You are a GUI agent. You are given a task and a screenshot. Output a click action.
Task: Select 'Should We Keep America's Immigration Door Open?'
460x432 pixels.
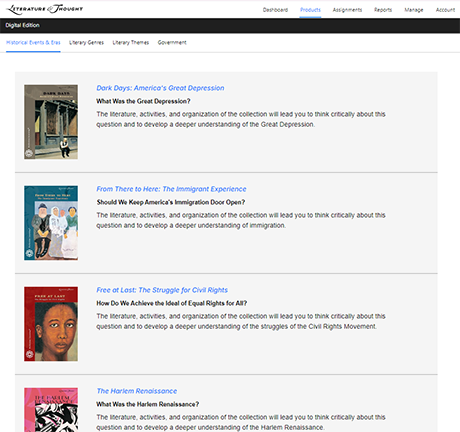(x=171, y=202)
